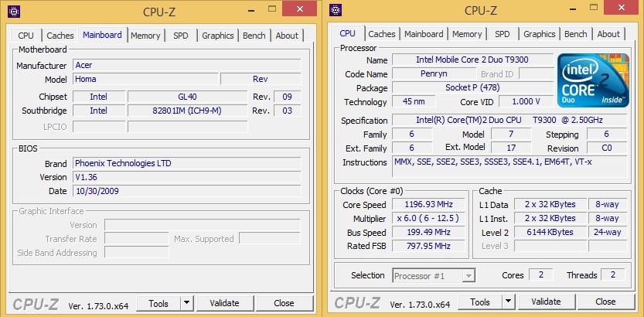The width and height of the screenshot is (644, 317).
Task: Select Mainboard tab in left window
Action: point(102,35)
